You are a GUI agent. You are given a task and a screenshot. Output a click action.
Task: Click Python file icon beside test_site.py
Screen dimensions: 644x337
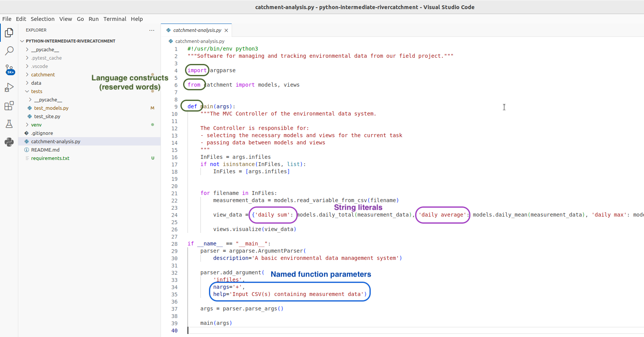coord(30,117)
